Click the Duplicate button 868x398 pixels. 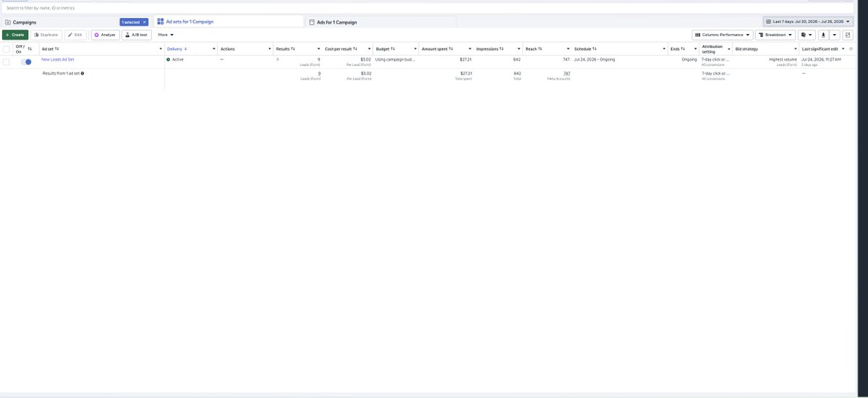46,35
